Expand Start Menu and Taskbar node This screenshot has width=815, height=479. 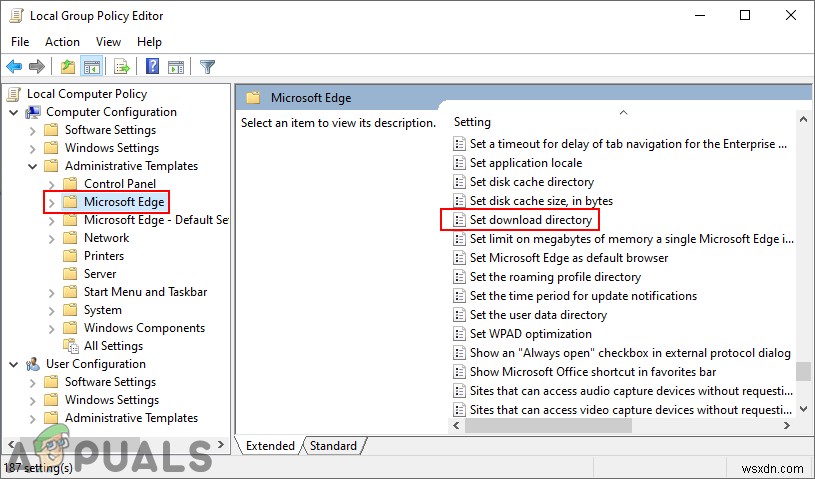click(51, 292)
